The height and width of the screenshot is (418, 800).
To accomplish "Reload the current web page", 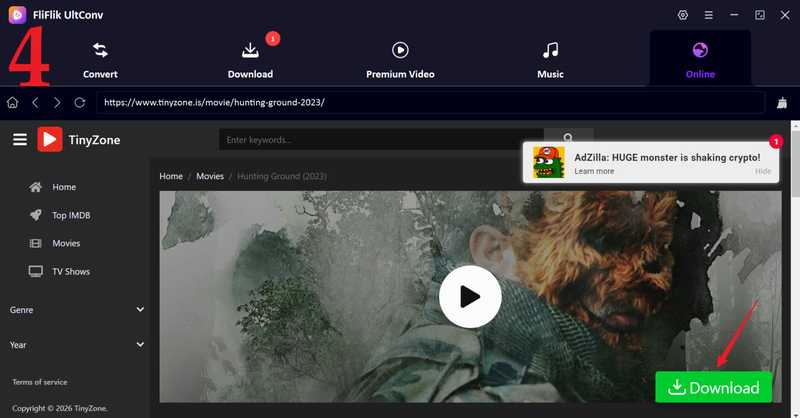I will coord(80,103).
